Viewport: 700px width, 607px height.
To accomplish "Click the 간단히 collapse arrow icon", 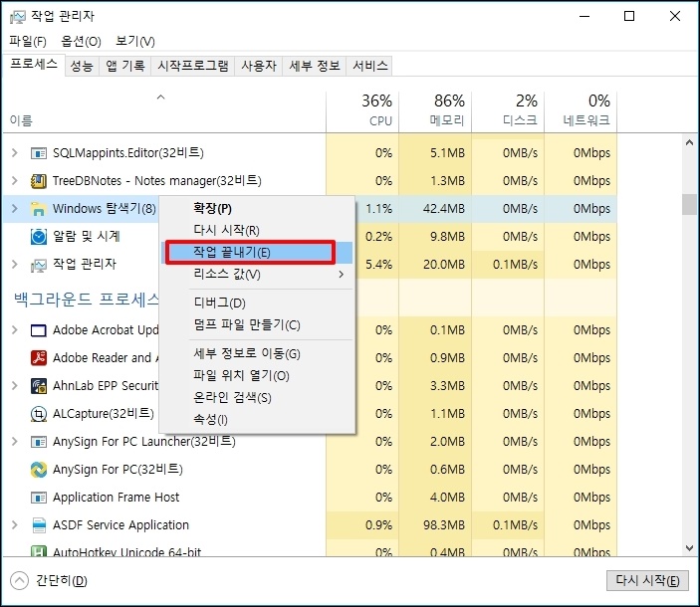I will 19,581.
